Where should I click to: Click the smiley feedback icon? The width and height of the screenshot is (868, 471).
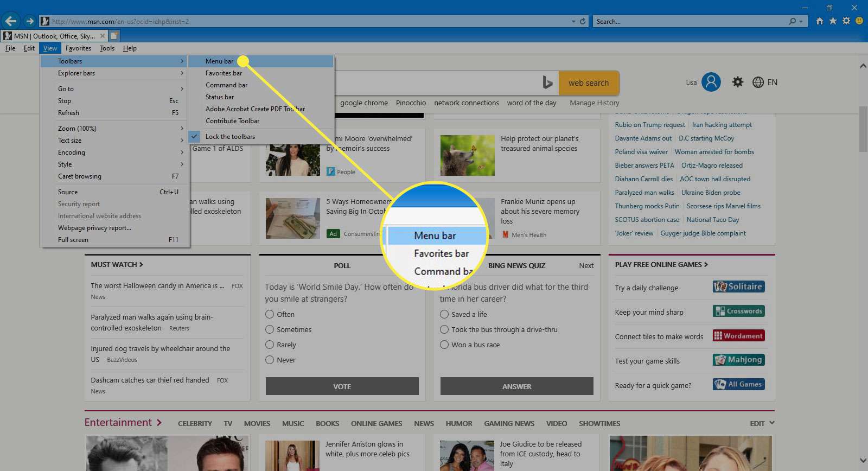pos(859,21)
